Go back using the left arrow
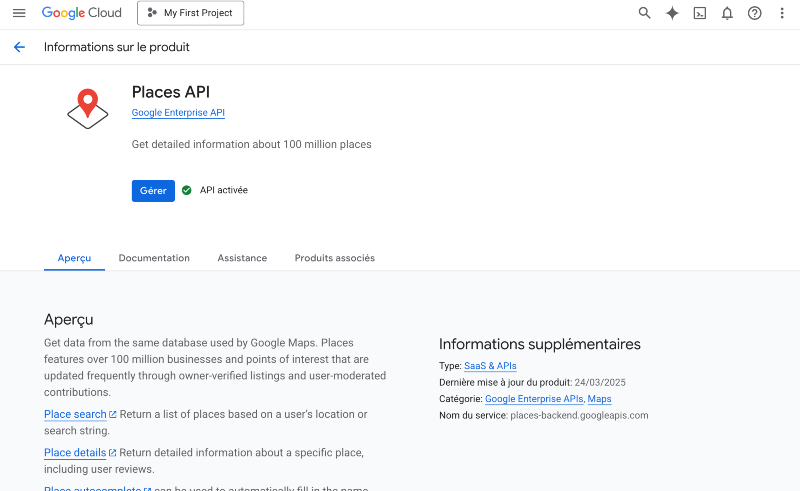 click(x=19, y=47)
